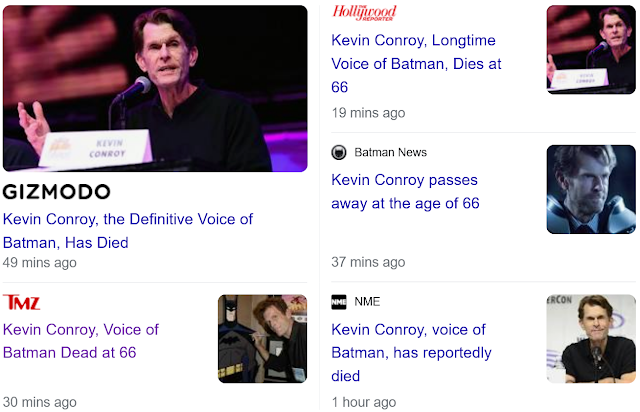Click the TMZ article thumbnail with Batman artwork
The width and height of the screenshot is (640, 412).
[262, 339]
